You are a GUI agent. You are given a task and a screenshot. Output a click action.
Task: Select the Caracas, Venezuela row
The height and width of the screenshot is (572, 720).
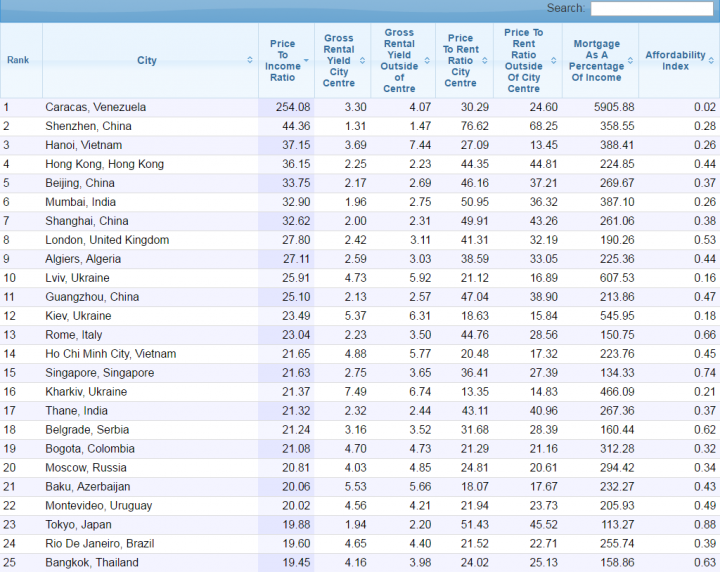click(360, 107)
